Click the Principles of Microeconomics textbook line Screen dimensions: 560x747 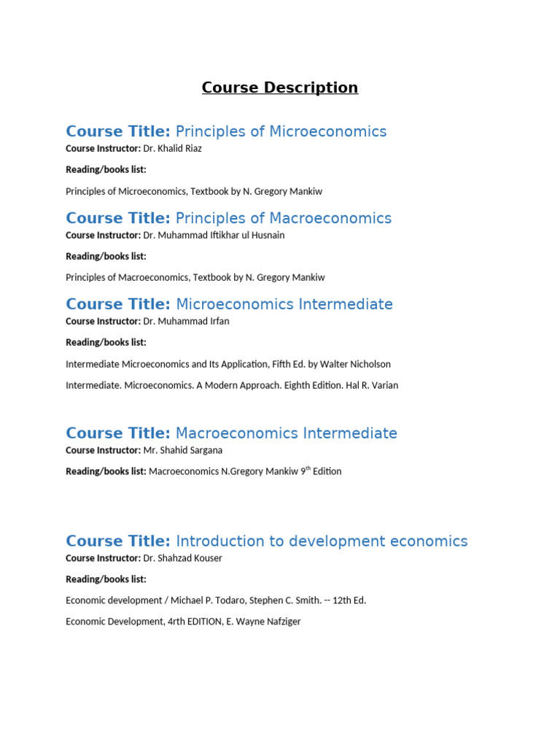click(x=194, y=191)
